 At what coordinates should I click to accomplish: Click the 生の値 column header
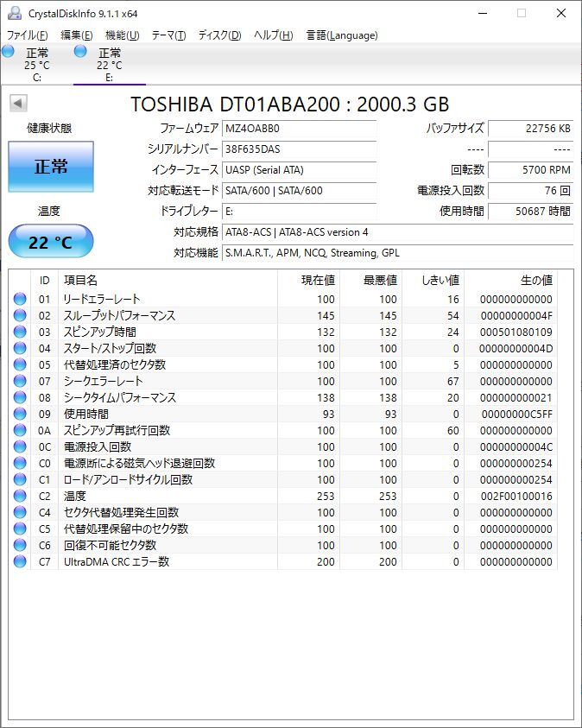(x=511, y=281)
